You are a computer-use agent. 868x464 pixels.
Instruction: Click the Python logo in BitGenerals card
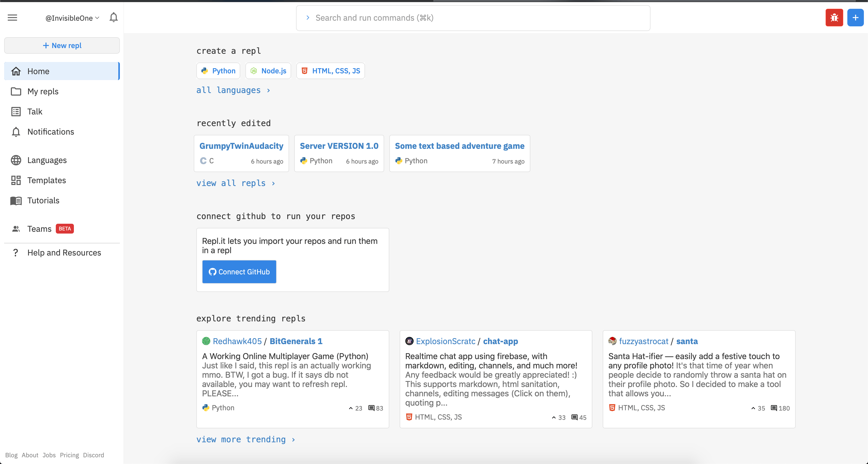click(x=206, y=408)
